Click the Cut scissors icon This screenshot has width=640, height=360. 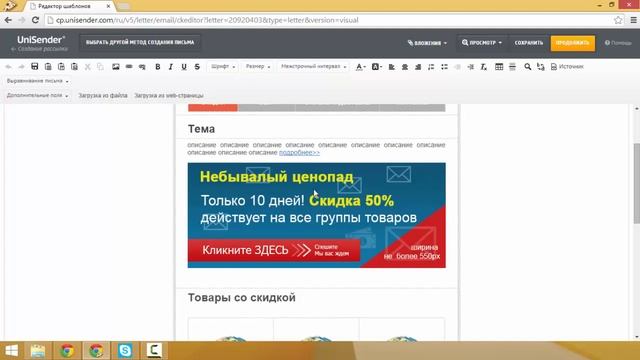point(87,67)
